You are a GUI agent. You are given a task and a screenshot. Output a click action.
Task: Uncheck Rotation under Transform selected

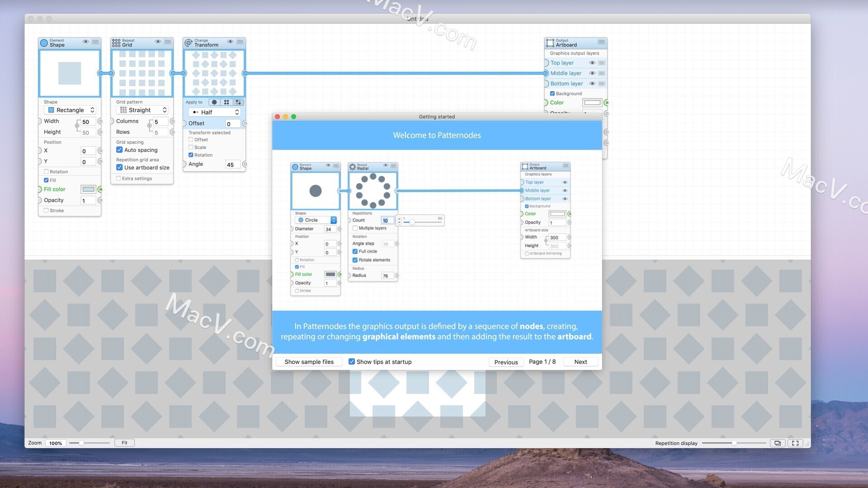191,155
